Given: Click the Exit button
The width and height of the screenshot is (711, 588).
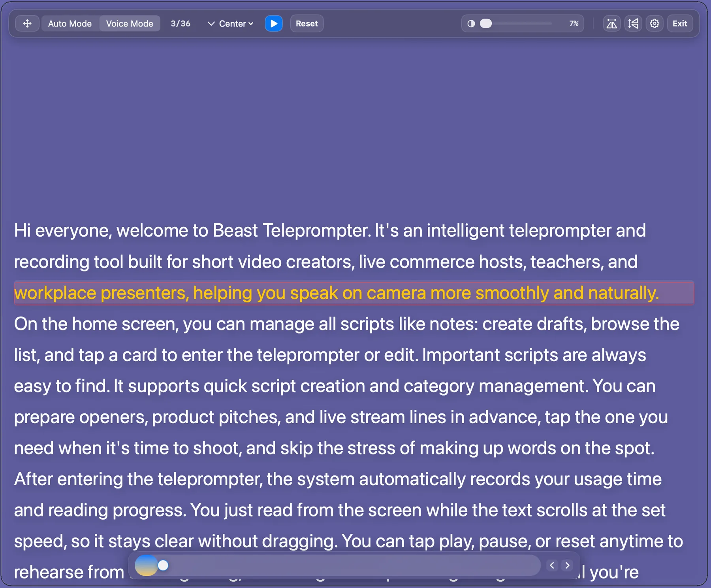Looking at the screenshot, I should pyautogui.click(x=679, y=23).
